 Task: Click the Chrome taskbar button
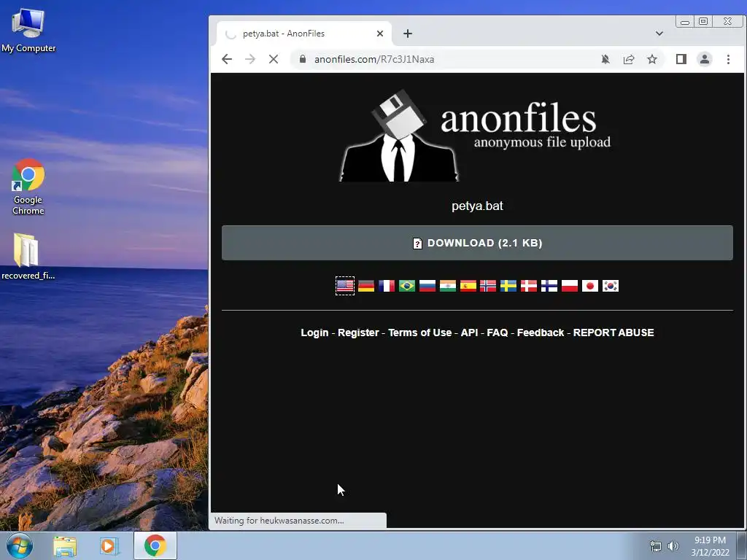155,545
